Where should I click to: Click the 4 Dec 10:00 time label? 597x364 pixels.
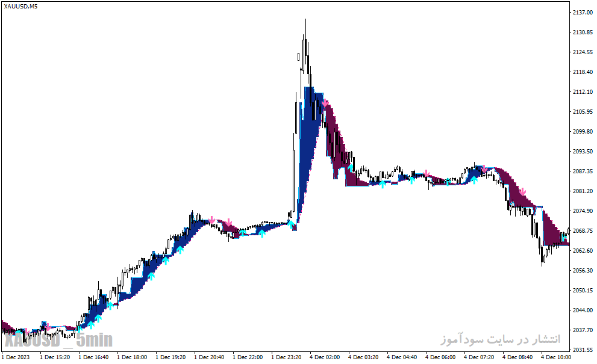[x=556, y=357]
